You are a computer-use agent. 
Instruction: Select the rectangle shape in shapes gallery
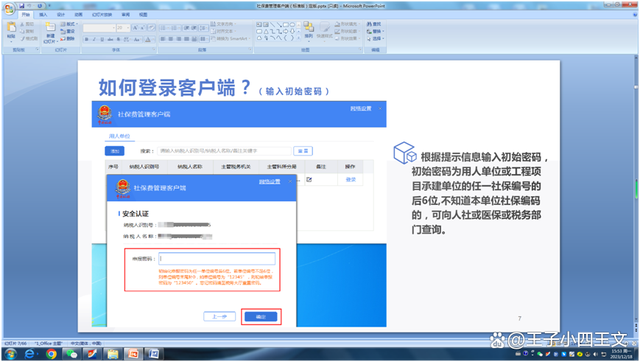click(286, 24)
